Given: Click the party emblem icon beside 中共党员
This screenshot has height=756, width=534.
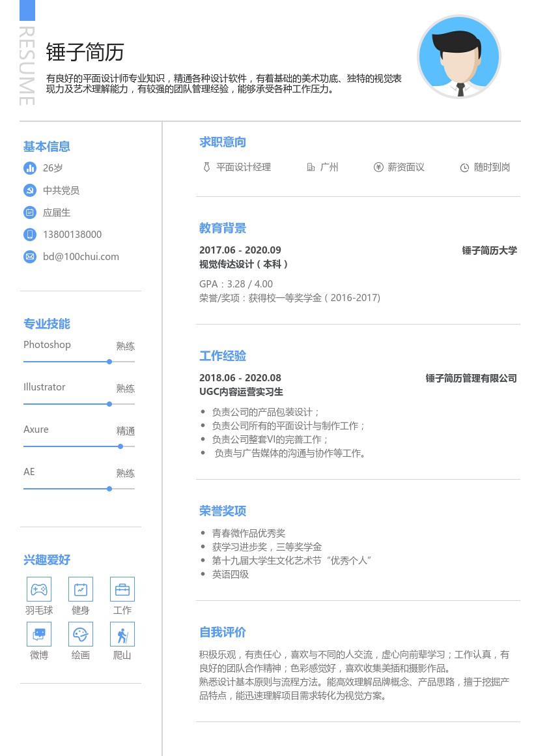Looking at the screenshot, I should 29,190.
